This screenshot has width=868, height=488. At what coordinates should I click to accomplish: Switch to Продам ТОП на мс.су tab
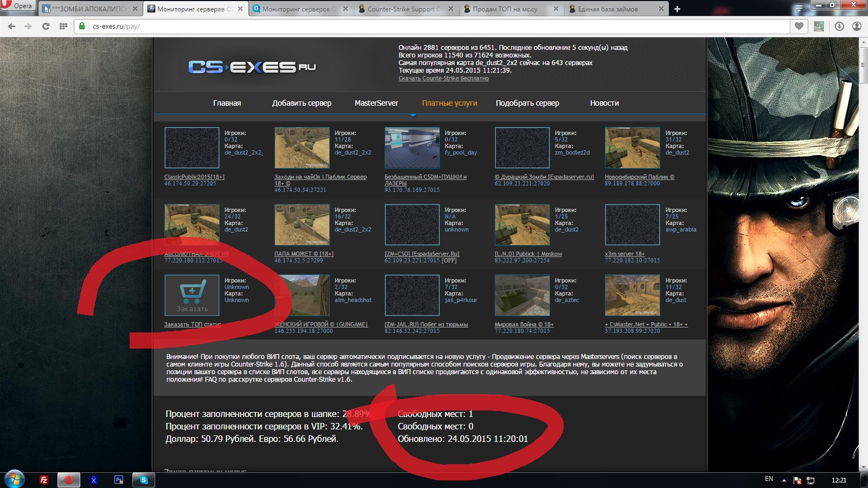click(512, 9)
